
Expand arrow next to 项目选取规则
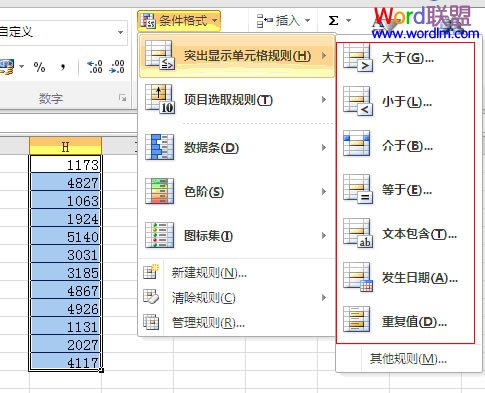click(x=324, y=100)
